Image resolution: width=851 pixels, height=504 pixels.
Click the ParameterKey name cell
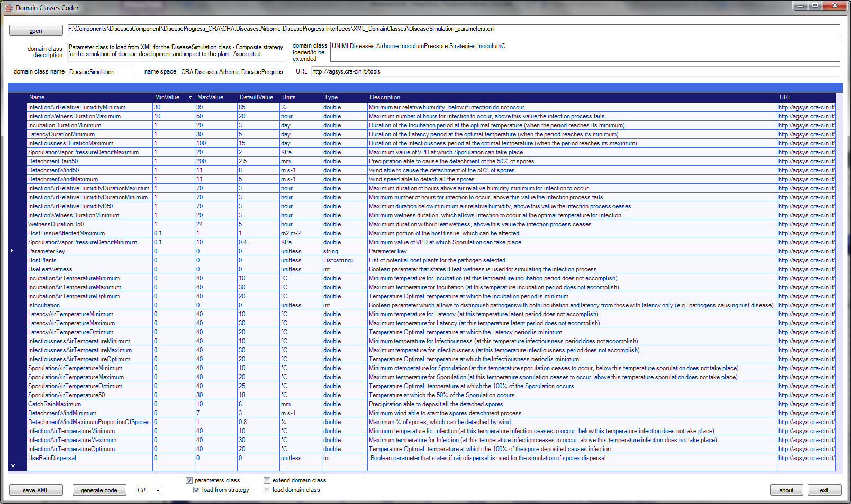tap(89, 251)
